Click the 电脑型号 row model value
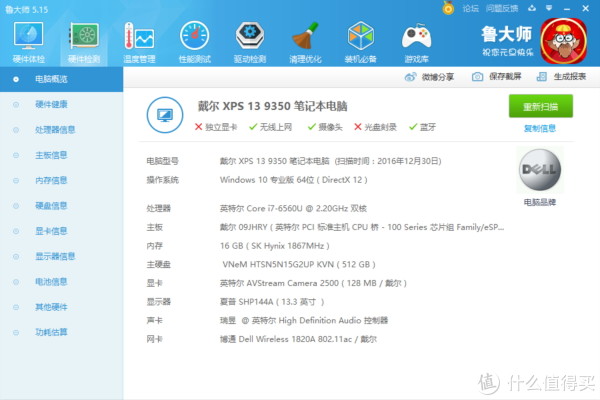This screenshot has height=400, width=600. (330, 161)
